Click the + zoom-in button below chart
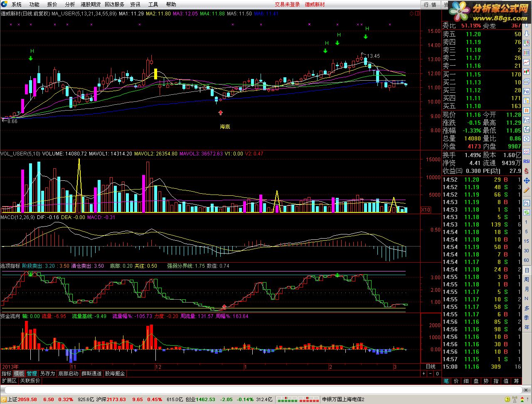 [x=424, y=374]
